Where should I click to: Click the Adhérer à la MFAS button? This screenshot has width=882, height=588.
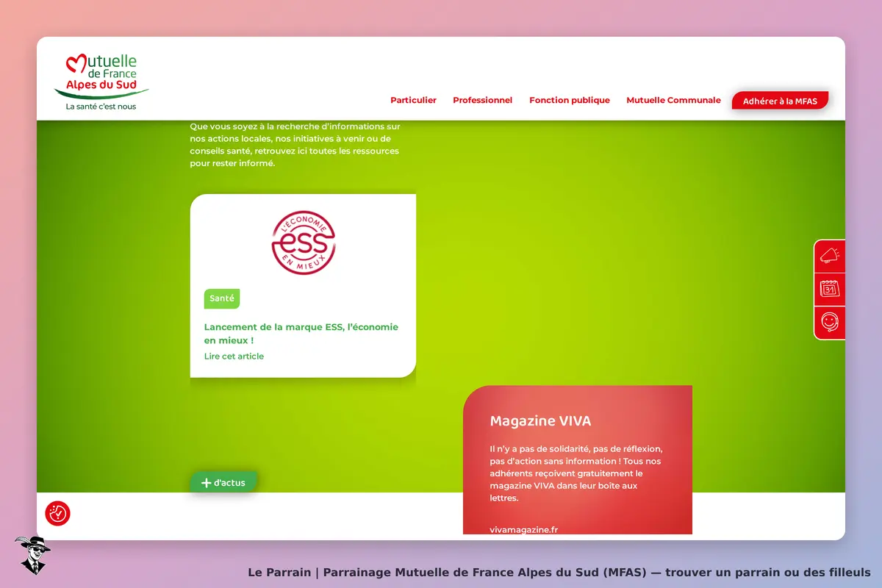780,101
